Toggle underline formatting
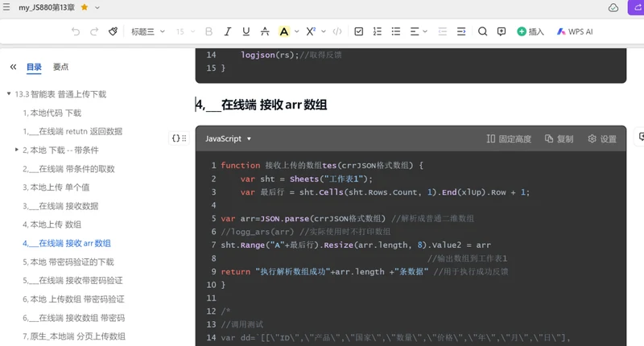The image size is (644, 346). (246, 31)
